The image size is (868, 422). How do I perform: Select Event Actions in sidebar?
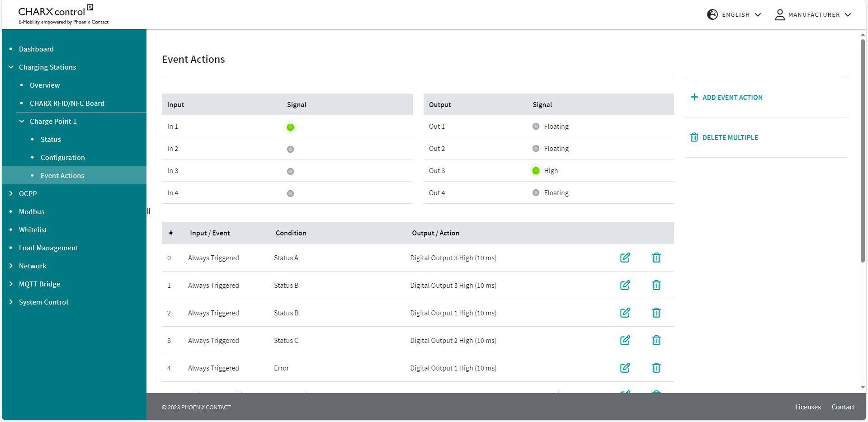pyautogui.click(x=74, y=175)
